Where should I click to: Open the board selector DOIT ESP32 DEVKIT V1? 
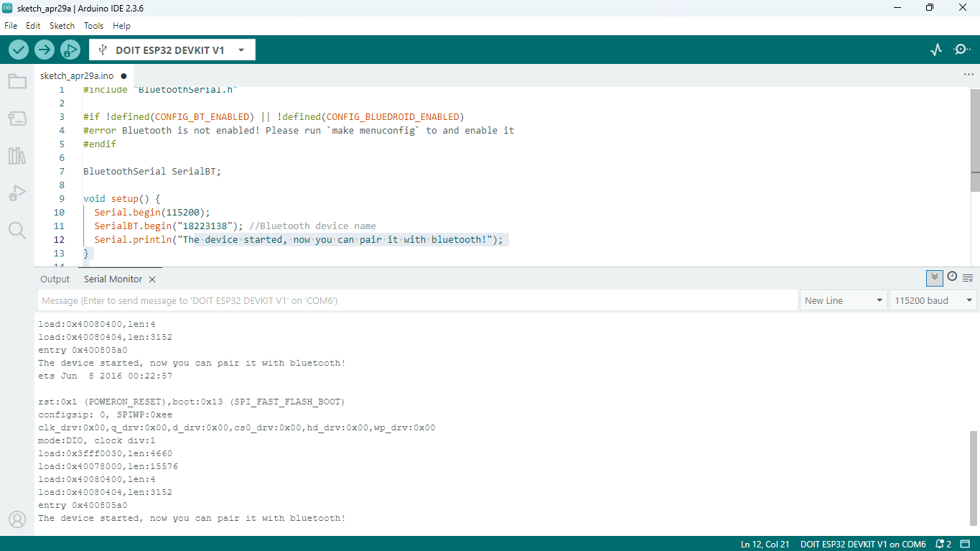tap(172, 50)
